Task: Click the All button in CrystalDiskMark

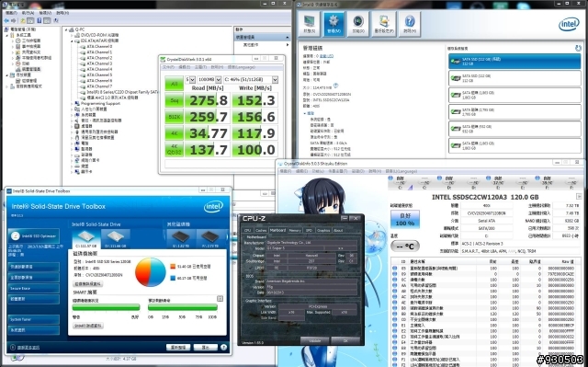Action: pos(174,84)
